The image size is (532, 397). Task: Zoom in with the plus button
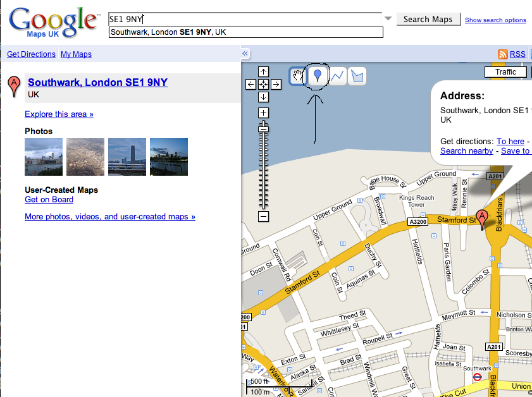coord(264,113)
